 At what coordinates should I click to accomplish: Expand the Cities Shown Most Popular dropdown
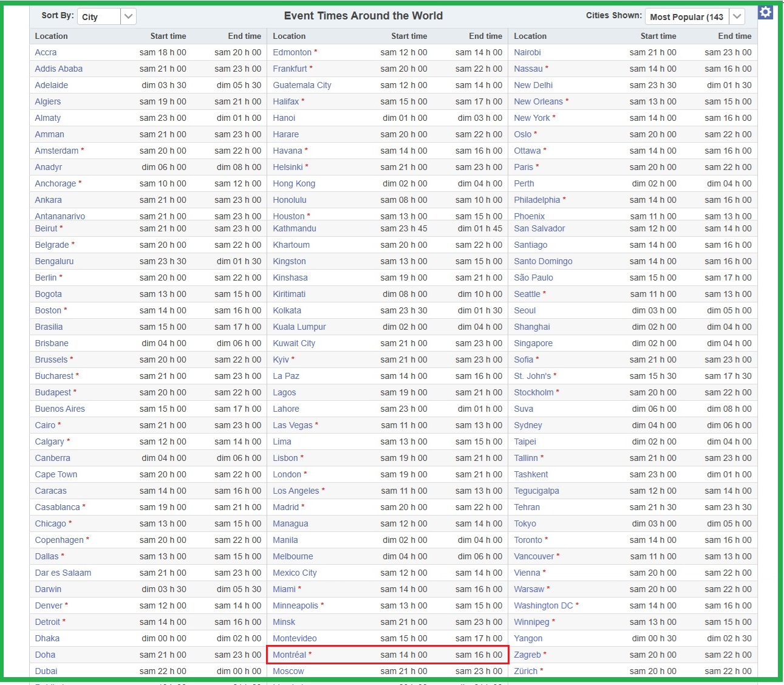point(694,16)
